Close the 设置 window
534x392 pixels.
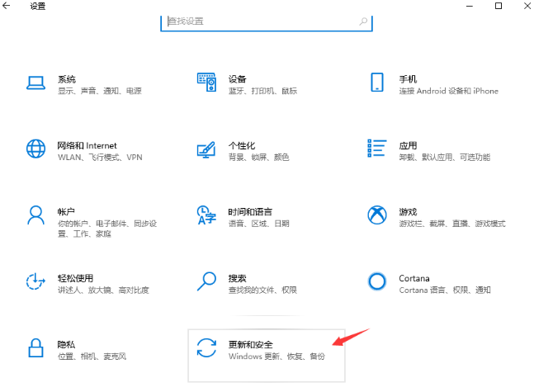[527, 6]
